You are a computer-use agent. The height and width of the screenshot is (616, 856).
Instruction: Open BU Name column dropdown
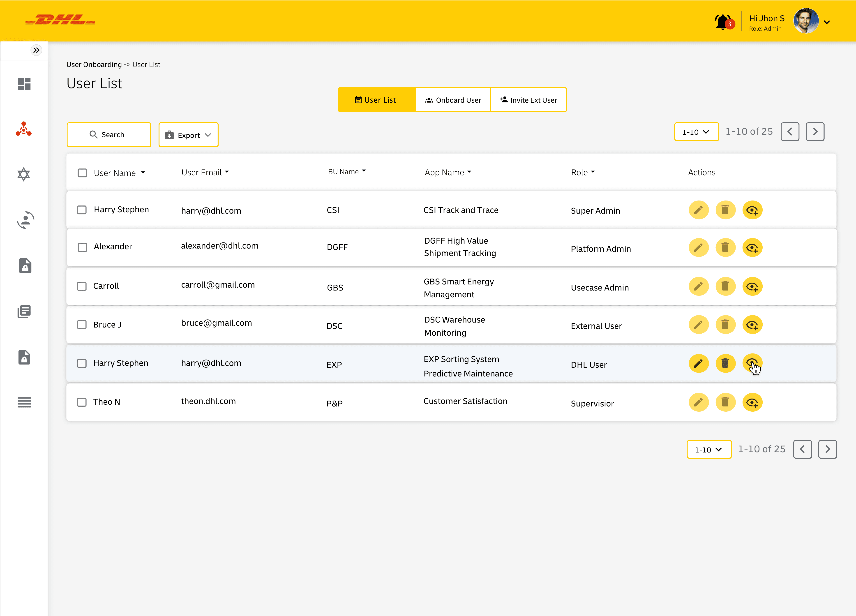364,171
